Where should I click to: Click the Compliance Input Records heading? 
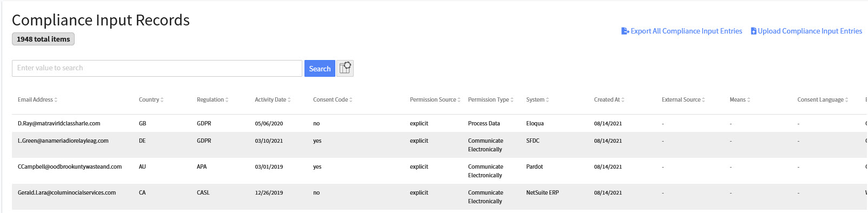pyautogui.click(x=101, y=20)
